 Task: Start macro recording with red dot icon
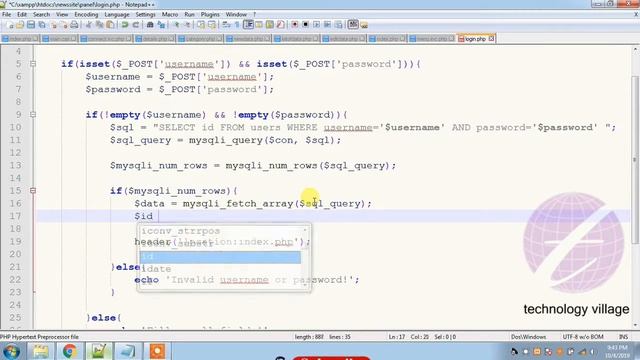point(295,25)
